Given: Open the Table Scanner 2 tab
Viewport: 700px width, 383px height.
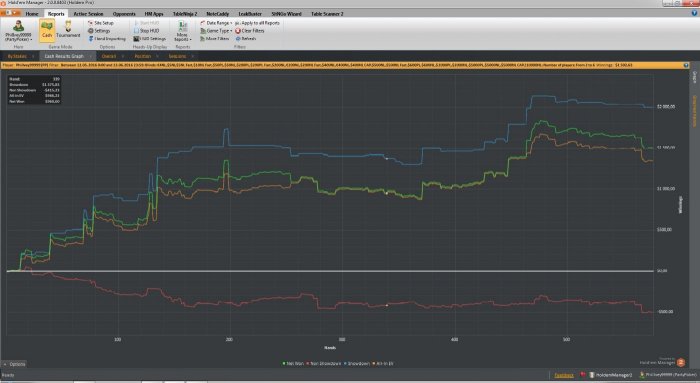Looking at the screenshot, I should pos(327,14).
